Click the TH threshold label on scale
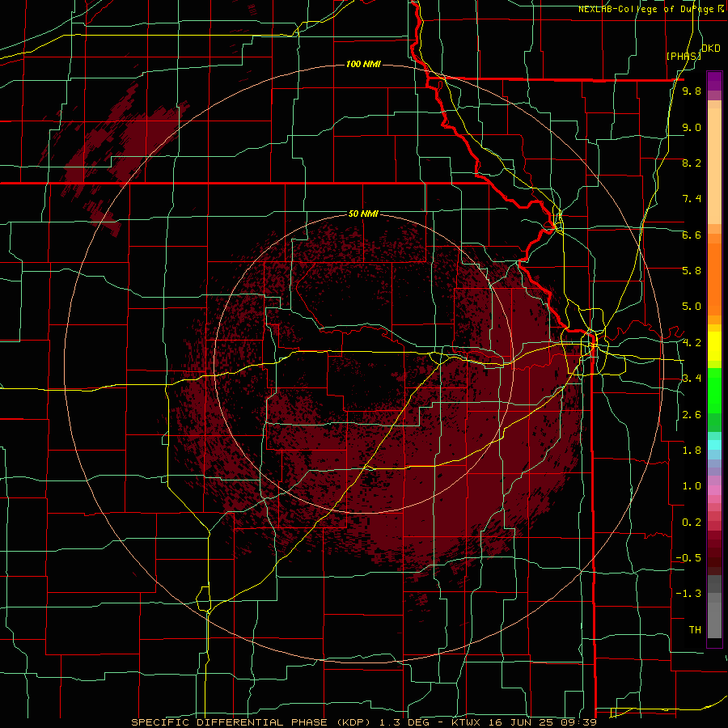The width and height of the screenshot is (728, 728). 695,630
